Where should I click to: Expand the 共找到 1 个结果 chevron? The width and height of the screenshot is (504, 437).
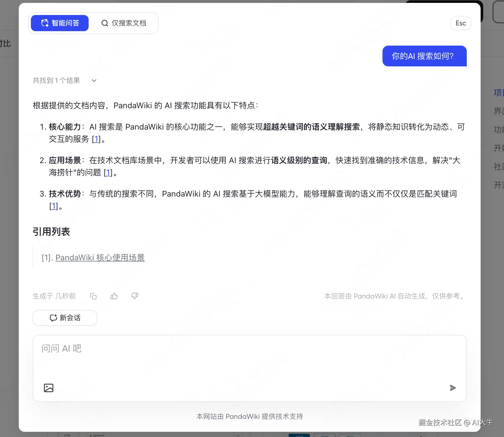94,81
